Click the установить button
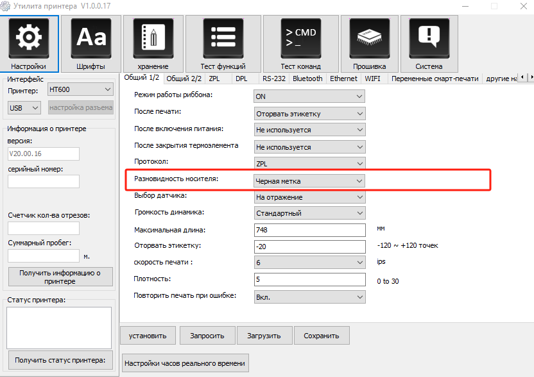534x377 pixels. (148, 336)
